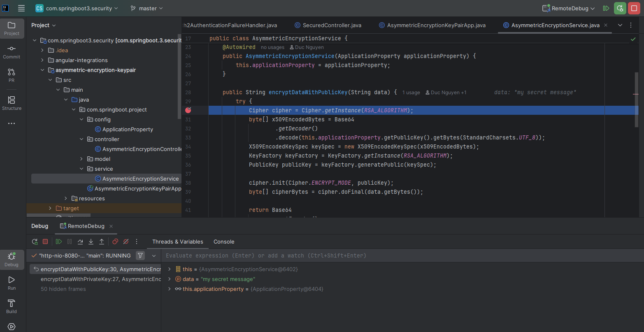This screenshot has width=644, height=332.
Task: Open the main hamburger menu
Action: pos(21,8)
